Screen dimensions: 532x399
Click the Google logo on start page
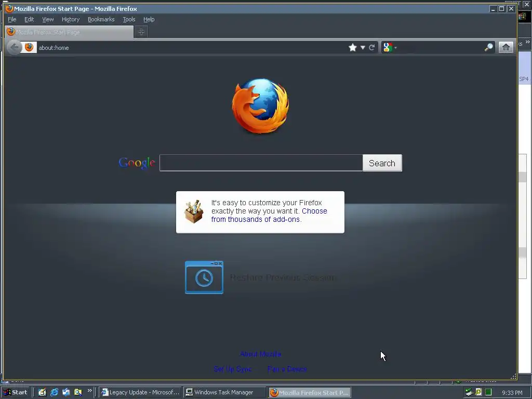[x=137, y=163]
